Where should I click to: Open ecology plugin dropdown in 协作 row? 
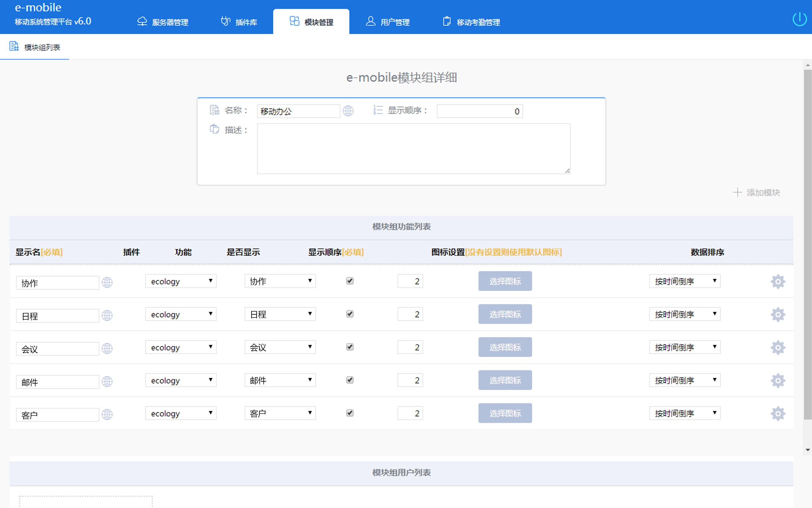(x=181, y=281)
